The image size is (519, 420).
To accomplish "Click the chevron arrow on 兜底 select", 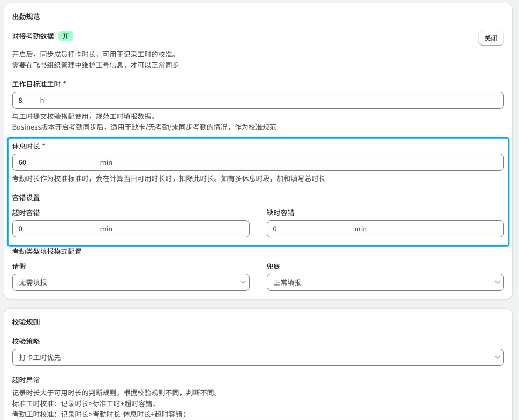I will click(498, 282).
